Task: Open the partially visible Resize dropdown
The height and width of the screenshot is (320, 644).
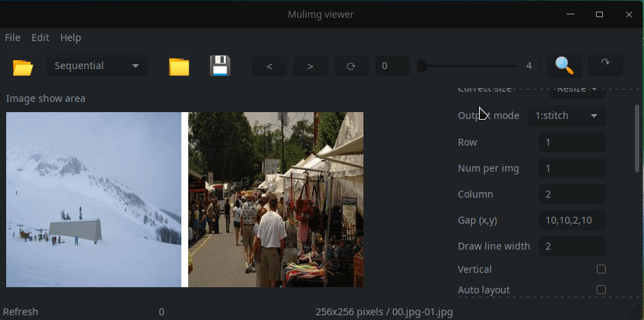Action: tap(577, 93)
